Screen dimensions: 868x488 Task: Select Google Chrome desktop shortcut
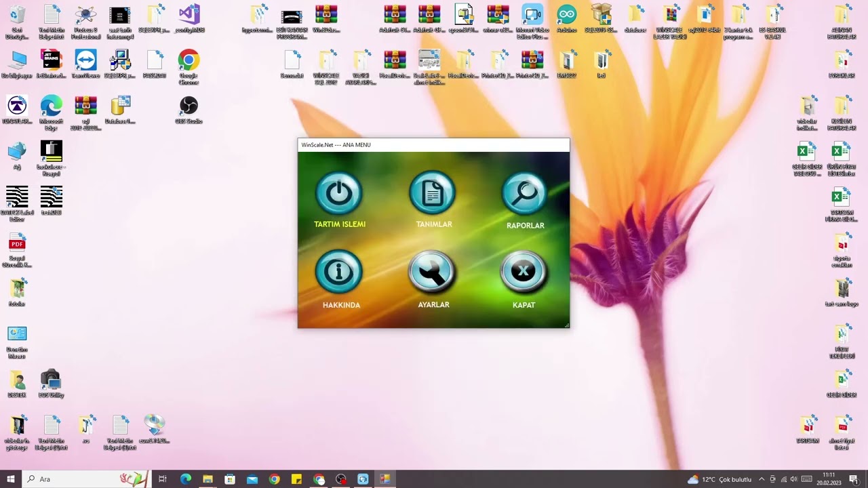(189, 66)
